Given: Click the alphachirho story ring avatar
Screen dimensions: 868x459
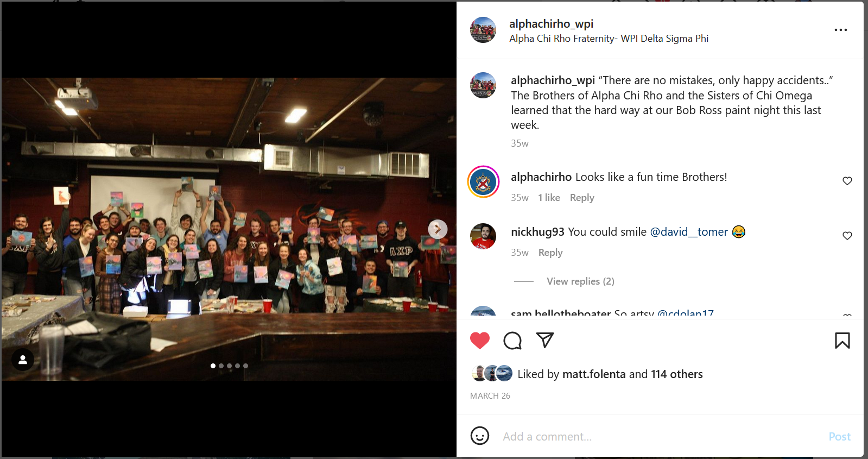Looking at the screenshot, I should (x=483, y=182).
